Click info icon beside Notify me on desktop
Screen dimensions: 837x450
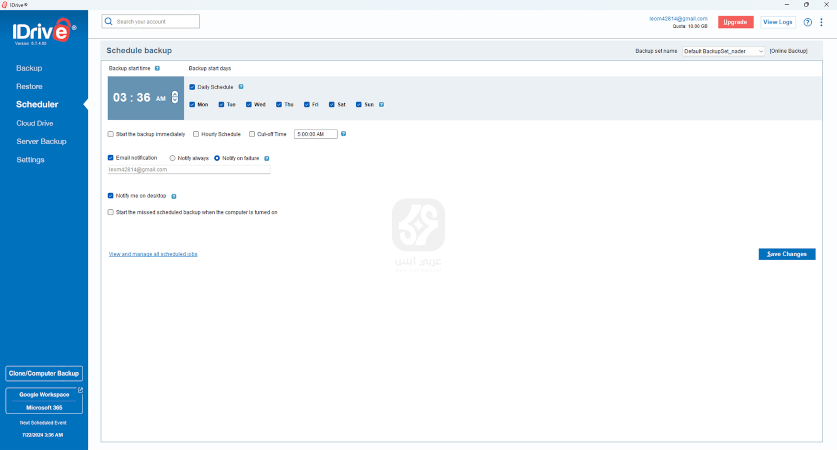click(x=174, y=196)
